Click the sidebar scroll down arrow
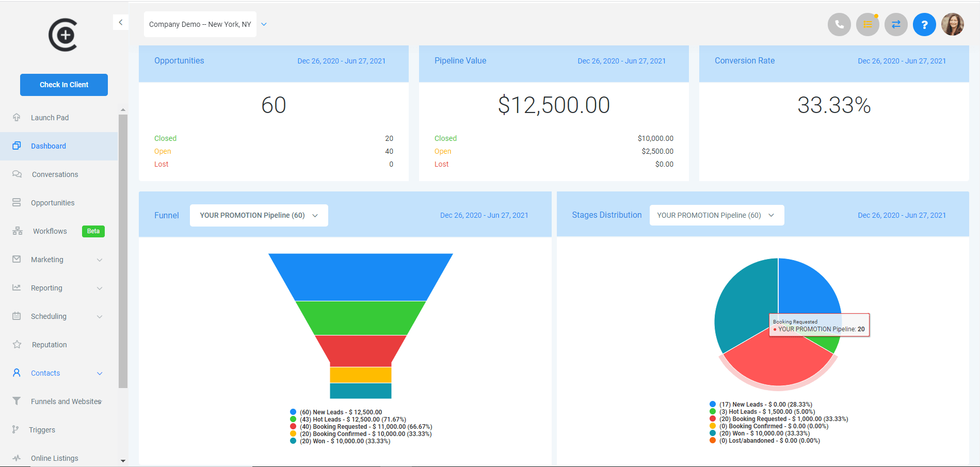Image resolution: width=980 pixels, height=467 pixels. coord(123,461)
